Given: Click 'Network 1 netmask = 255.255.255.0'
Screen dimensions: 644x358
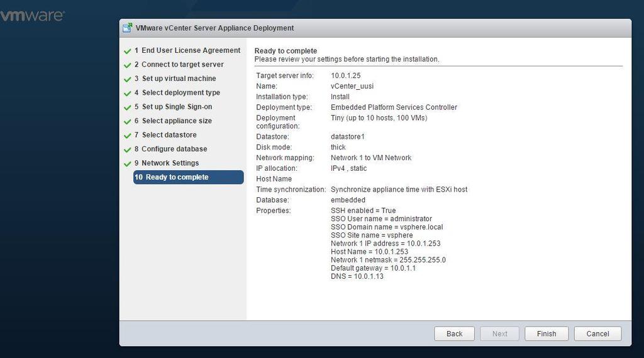Looking at the screenshot, I should click(388, 259).
